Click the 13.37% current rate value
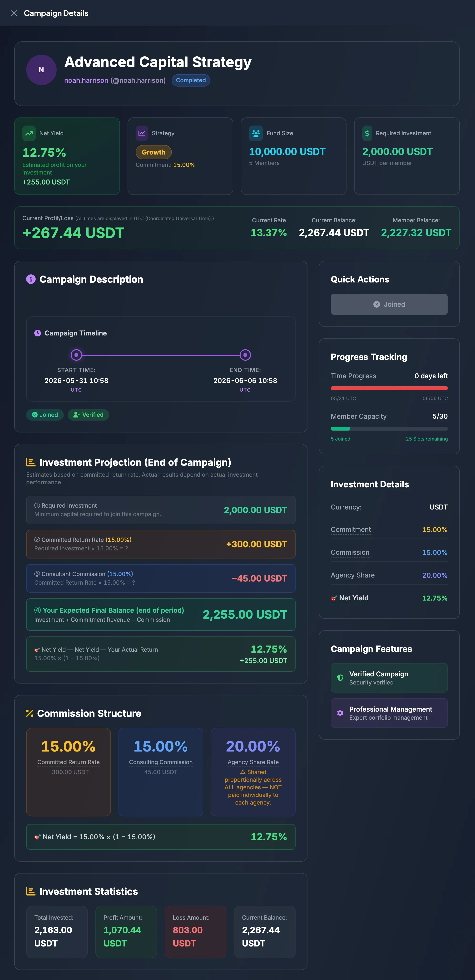The height and width of the screenshot is (980, 475). pos(269,233)
